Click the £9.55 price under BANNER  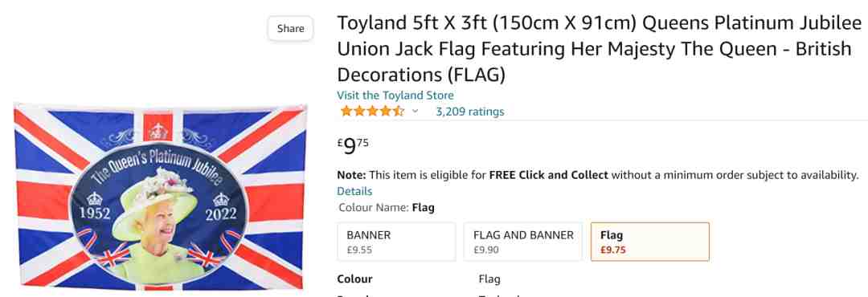coord(359,250)
